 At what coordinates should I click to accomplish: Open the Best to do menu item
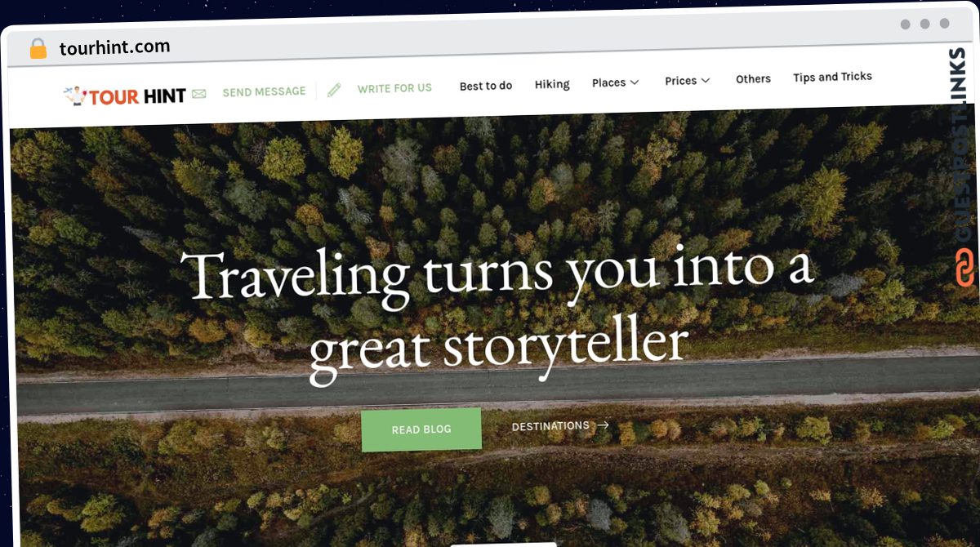(486, 86)
